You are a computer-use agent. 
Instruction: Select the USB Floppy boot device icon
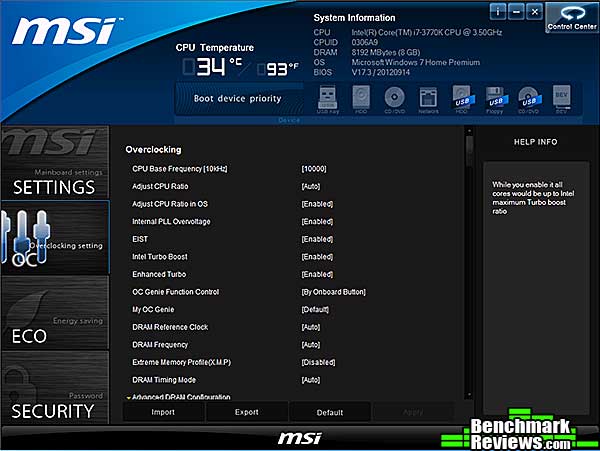coord(495,99)
